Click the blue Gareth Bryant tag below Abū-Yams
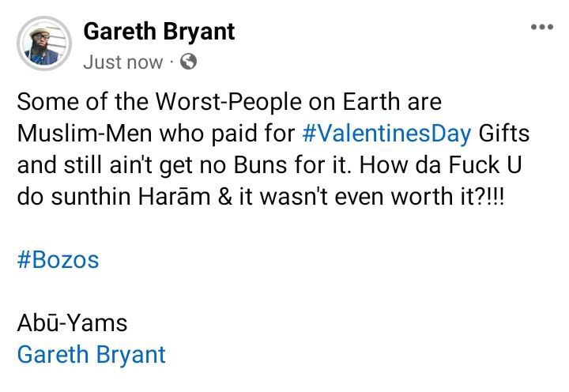Image resolution: width=569 pixels, height=392 pixels. (x=91, y=354)
